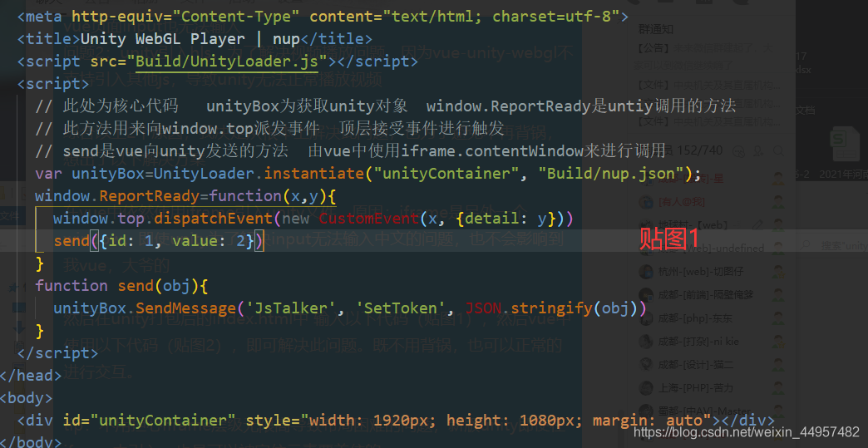Click the pencil edit icon beside 地球村-[web]
This screenshot has width=868, height=448.
pos(757,225)
